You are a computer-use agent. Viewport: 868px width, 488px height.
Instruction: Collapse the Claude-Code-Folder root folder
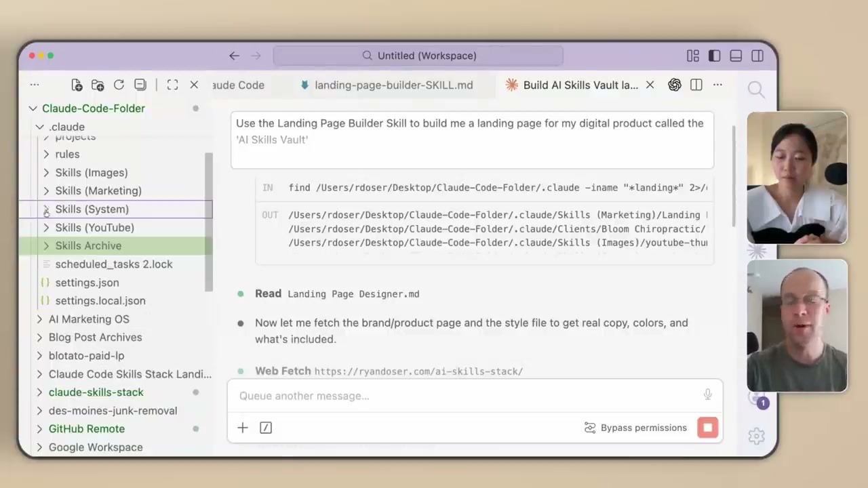(33, 108)
